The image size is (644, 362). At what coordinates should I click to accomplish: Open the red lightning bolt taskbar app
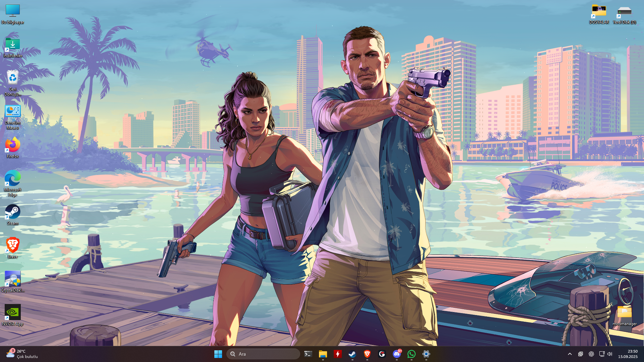pyautogui.click(x=337, y=354)
